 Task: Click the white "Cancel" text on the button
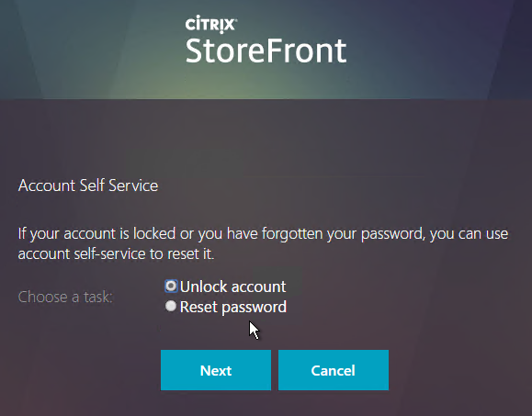click(334, 371)
